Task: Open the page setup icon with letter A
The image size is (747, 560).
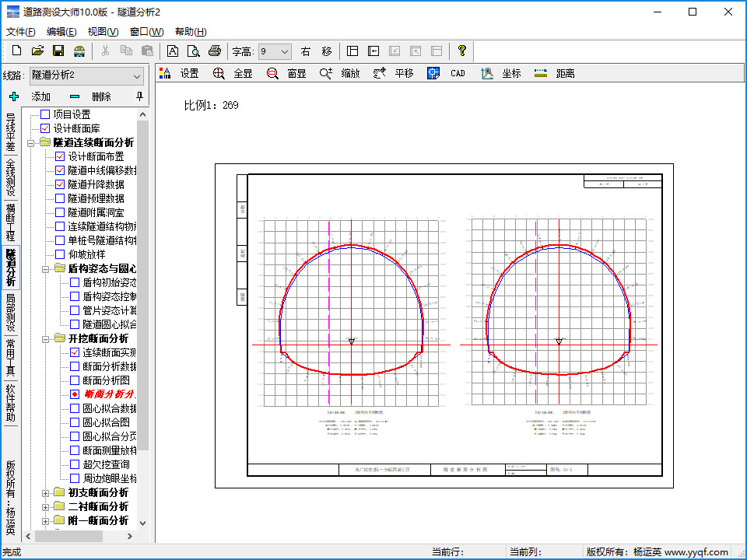Action: pyautogui.click(x=173, y=51)
